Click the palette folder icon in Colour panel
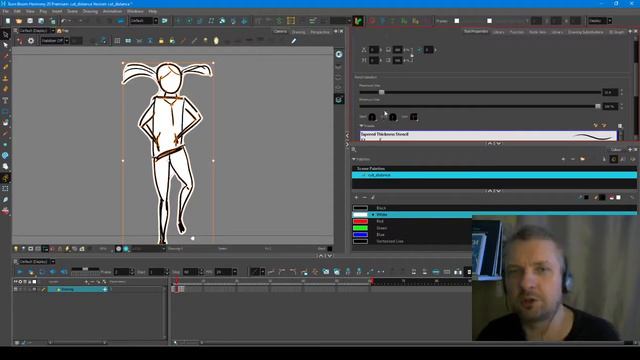This screenshot has width=640, height=360. (582, 159)
